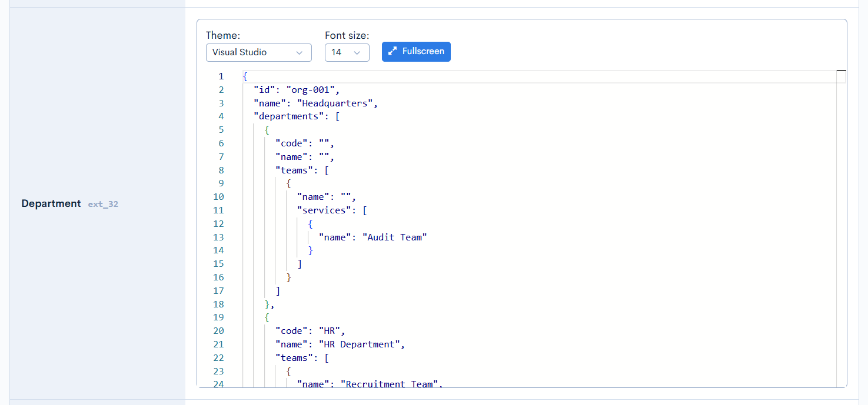Click the "Audit Team" value
The image size is (868, 405).
pos(394,237)
